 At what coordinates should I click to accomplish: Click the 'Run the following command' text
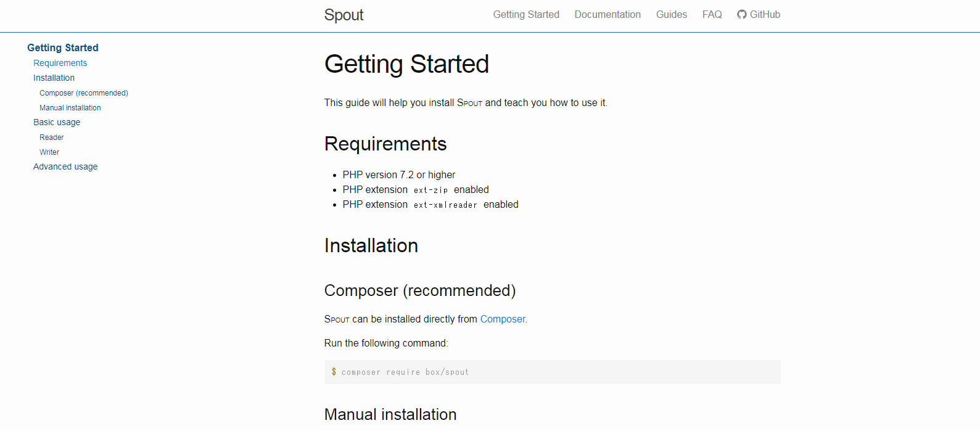coord(386,343)
